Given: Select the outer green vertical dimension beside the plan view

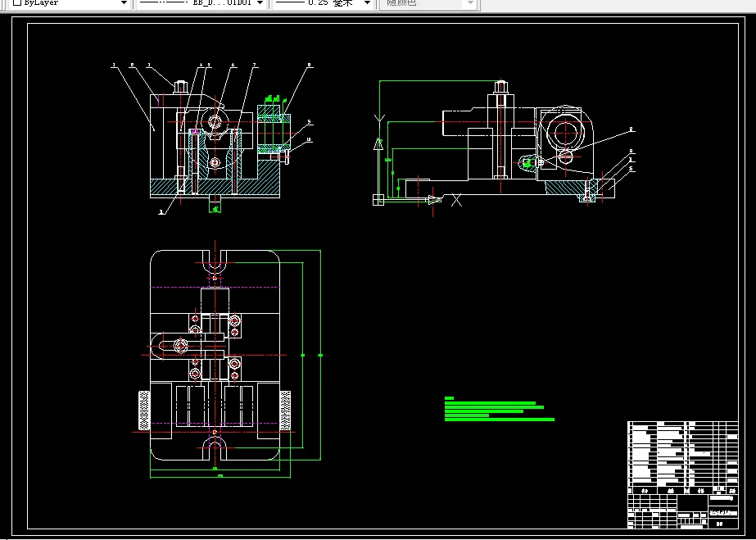Looking at the screenshot, I should (x=320, y=355).
